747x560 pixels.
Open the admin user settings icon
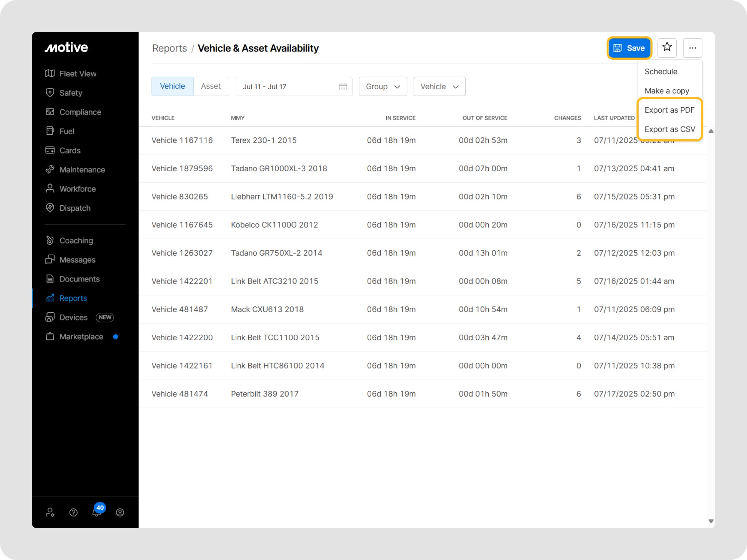(50, 512)
